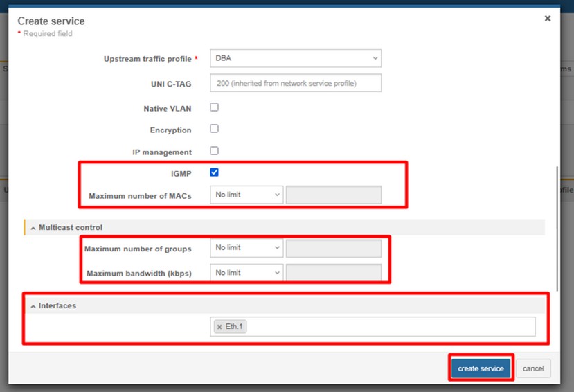The height and width of the screenshot is (392, 574).
Task: Close the Create service dialog with X
Action: [x=547, y=19]
